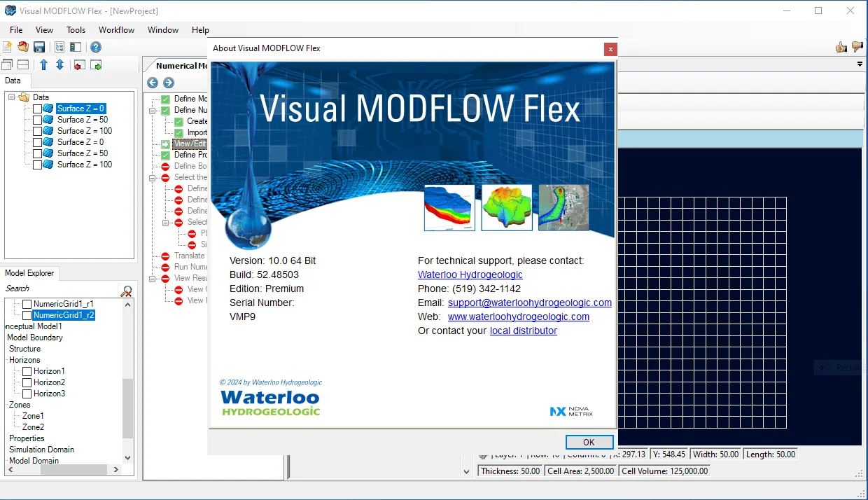Collapse the Select the workflow node expander
The image size is (868, 500).
click(153, 177)
